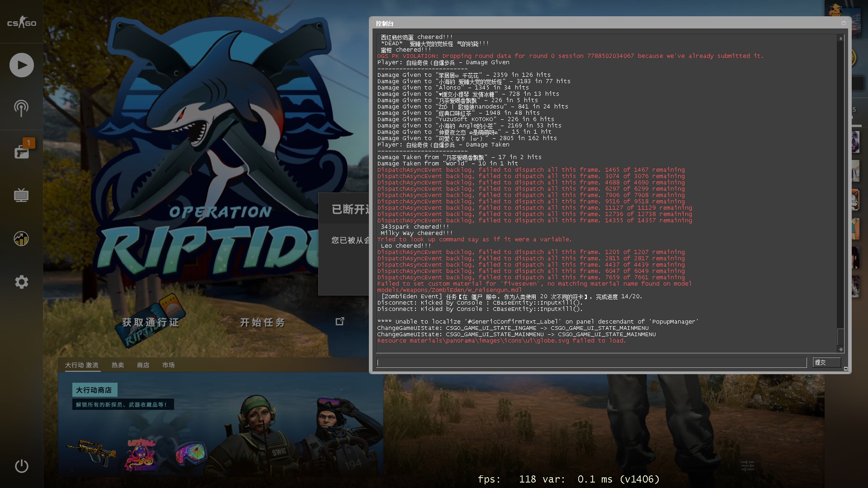Open the Watch TV sidebar icon
The height and width of the screenshot is (488, 868).
(21, 196)
